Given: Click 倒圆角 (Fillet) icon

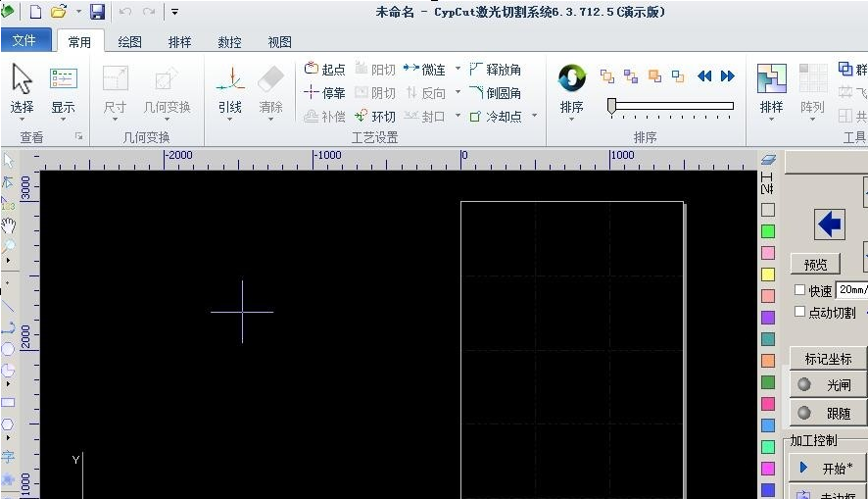Looking at the screenshot, I should [x=475, y=92].
